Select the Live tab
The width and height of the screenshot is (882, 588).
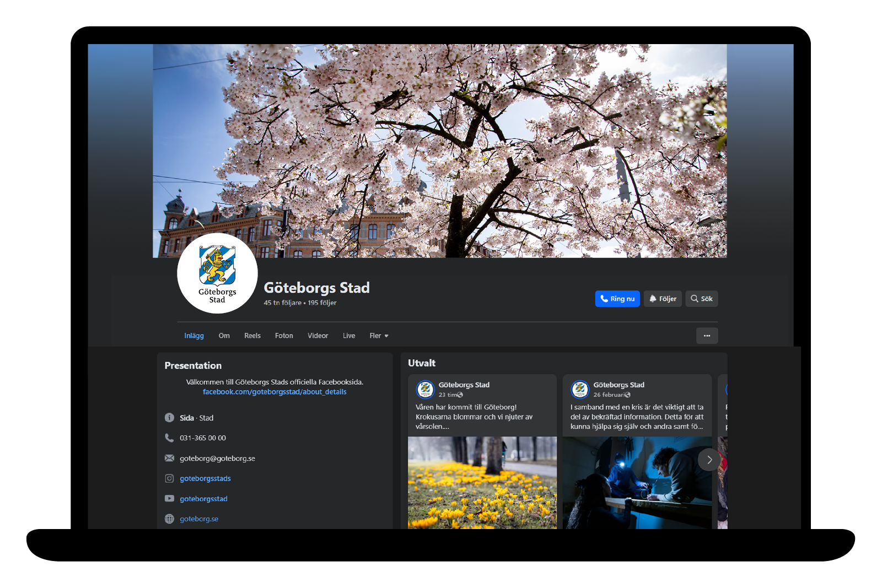point(349,336)
